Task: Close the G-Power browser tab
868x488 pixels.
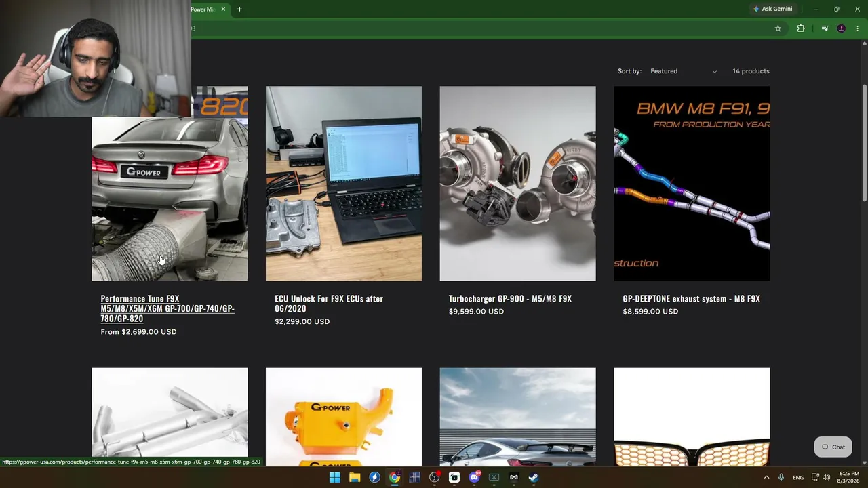Action: click(x=223, y=9)
